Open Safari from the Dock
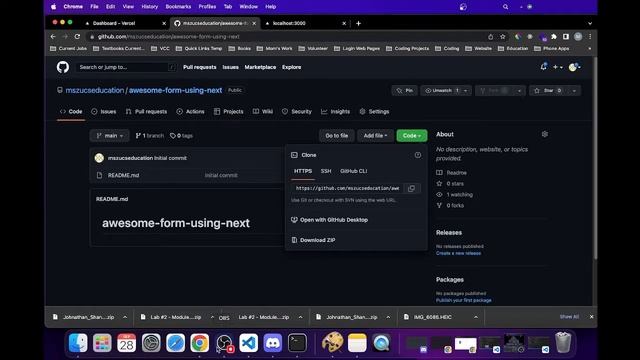 176,342
